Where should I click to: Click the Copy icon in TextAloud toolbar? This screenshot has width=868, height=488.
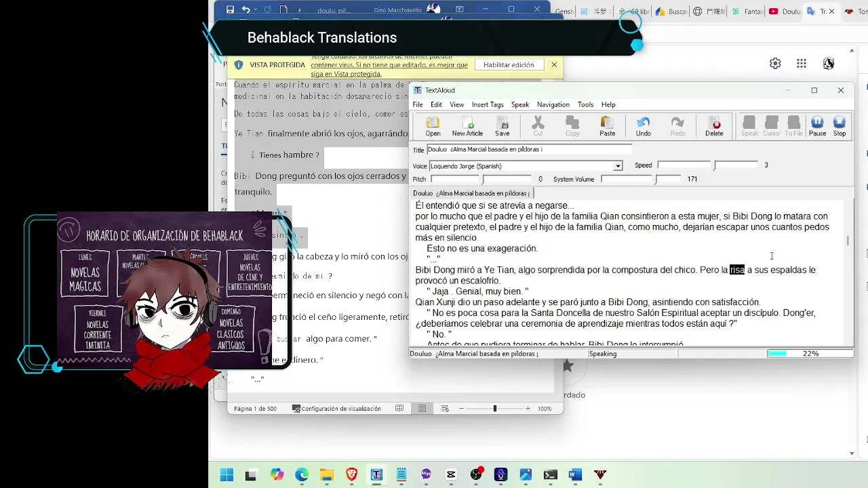coord(572,126)
